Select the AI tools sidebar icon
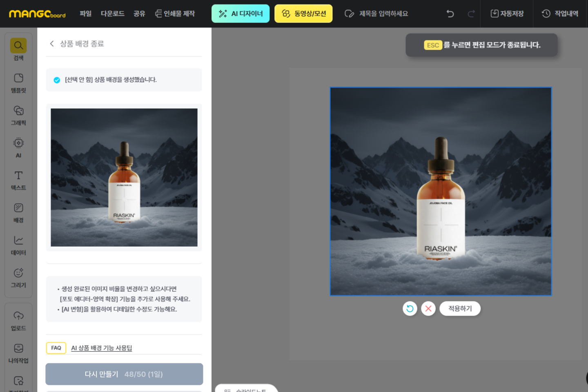 coord(18,147)
